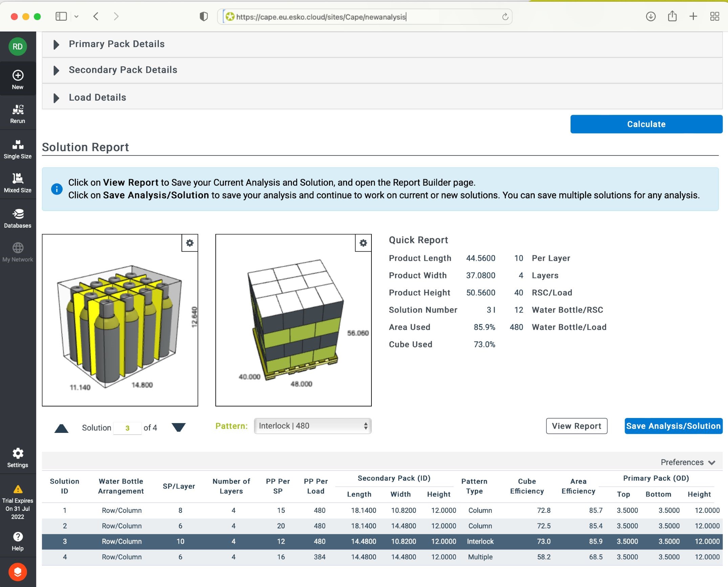This screenshot has width=728, height=587.
Task: Click the View Report button
Action: pos(576,426)
